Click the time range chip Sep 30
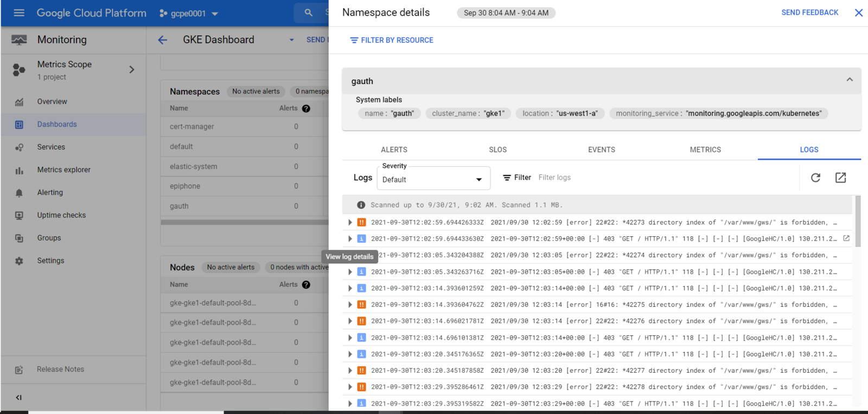868x414 pixels. click(506, 12)
